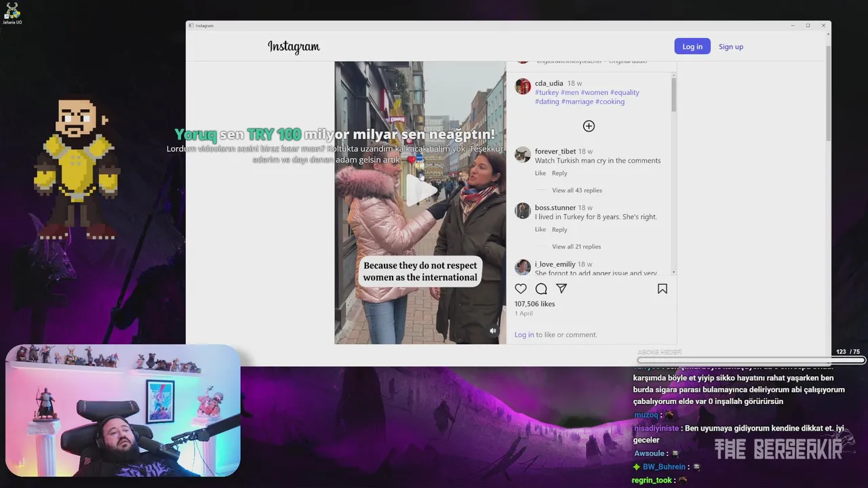Viewport: 868px width, 488px height.
Task: Open the #cooking hashtag
Action: pyautogui.click(x=610, y=102)
